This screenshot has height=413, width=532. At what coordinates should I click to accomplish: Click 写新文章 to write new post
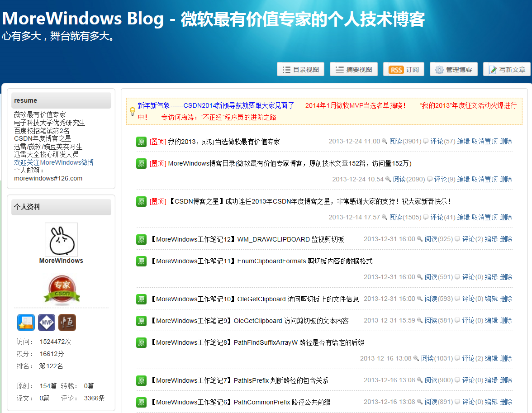click(x=507, y=69)
